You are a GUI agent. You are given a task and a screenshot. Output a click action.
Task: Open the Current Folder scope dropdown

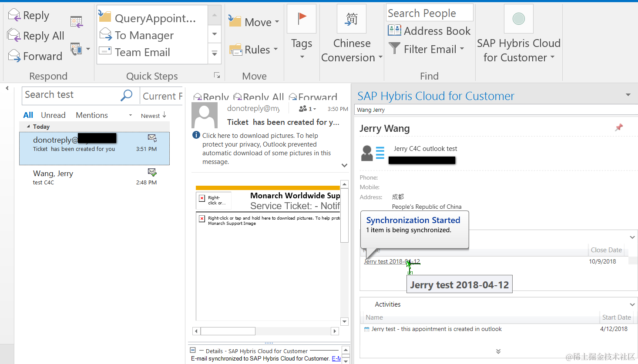click(x=162, y=96)
